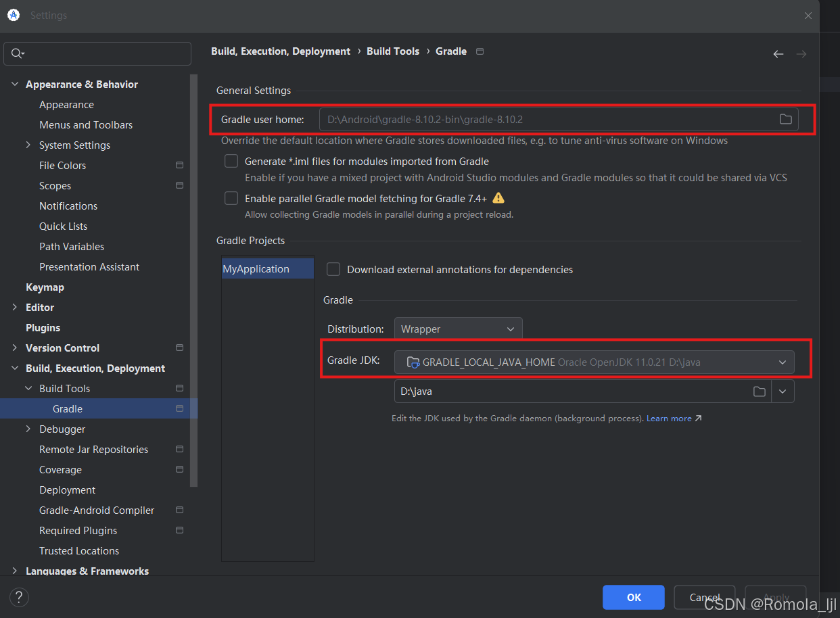Click the back arrow navigation icon
Image resolution: width=840 pixels, height=618 pixels.
tap(778, 54)
